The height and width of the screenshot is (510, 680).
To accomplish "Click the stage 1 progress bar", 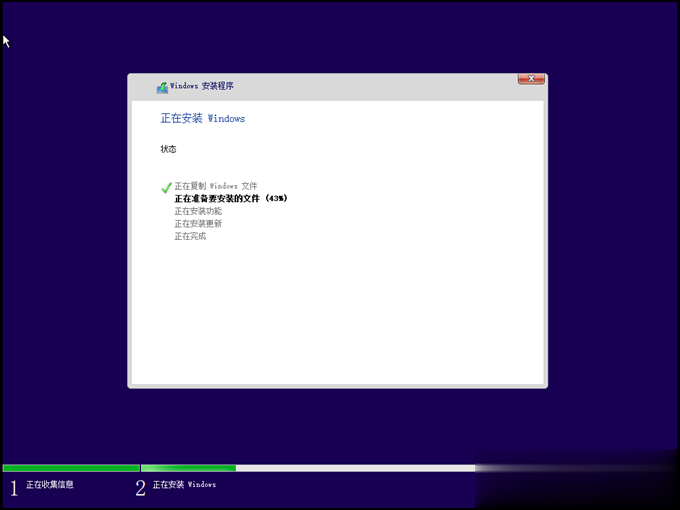I will point(71,468).
